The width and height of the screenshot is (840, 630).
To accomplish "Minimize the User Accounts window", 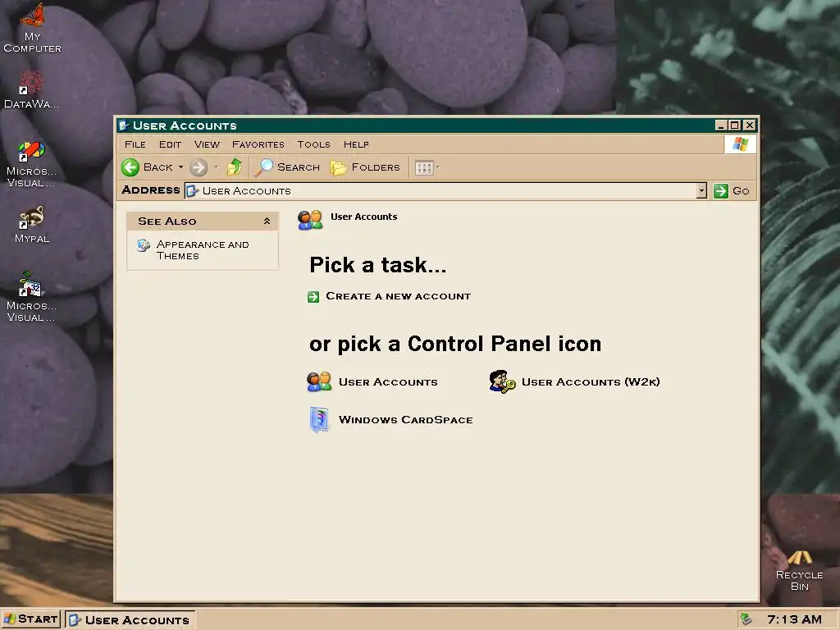I will pos(721,126).
